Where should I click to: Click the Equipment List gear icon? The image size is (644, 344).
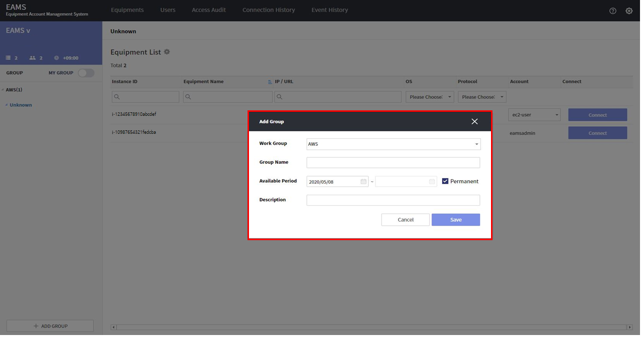[x=167, y=52]
